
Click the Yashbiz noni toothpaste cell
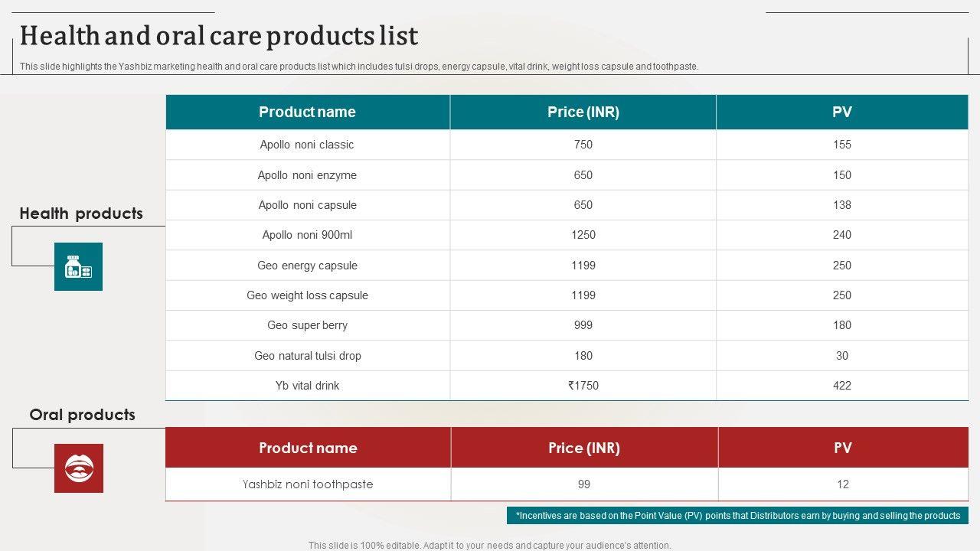point(307,484)
